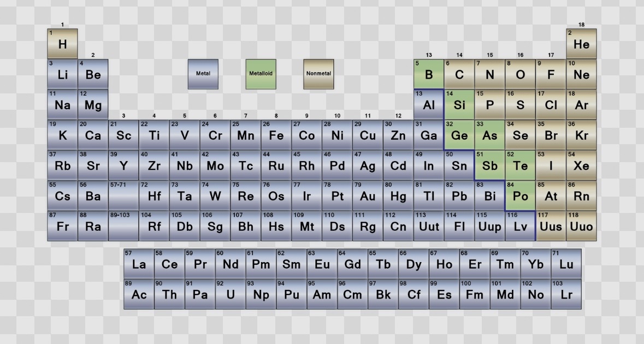Select the Ununoctium (Uuo) element tile
This screenshot has height=344, width=644.
click(581, 227)
